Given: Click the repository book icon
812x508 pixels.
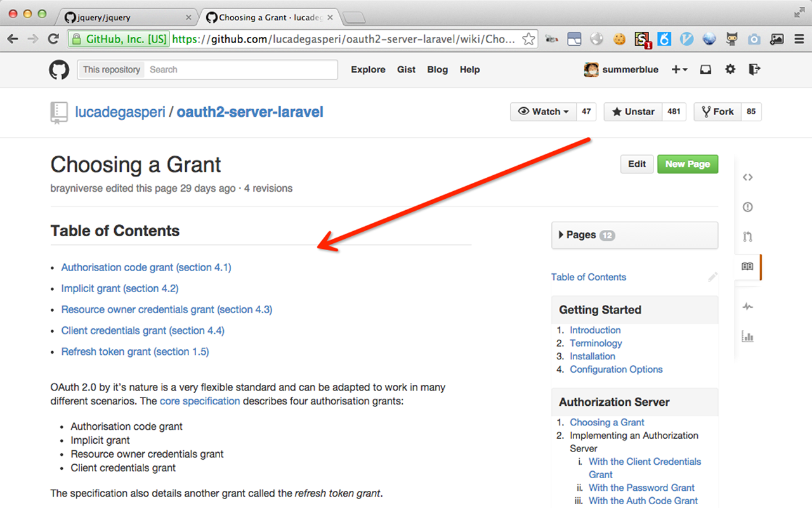Looking at the screenshot, I should (58, 112).
